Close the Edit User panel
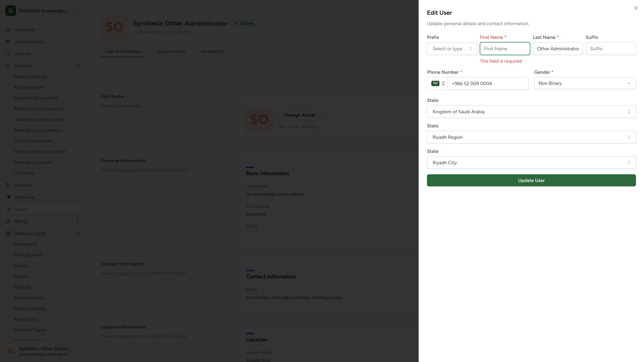644x362 pixels. click(636, 8)
